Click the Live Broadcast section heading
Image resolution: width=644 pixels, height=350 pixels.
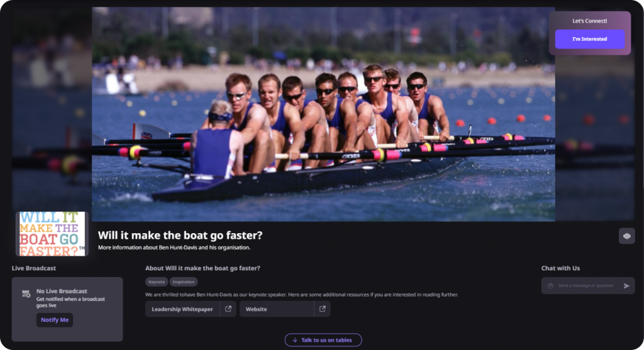34,268
